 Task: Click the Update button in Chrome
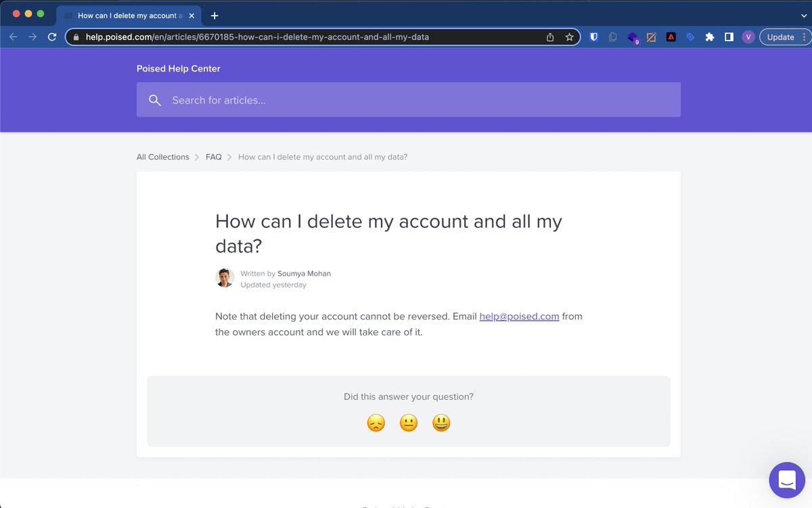coord(780,37)
